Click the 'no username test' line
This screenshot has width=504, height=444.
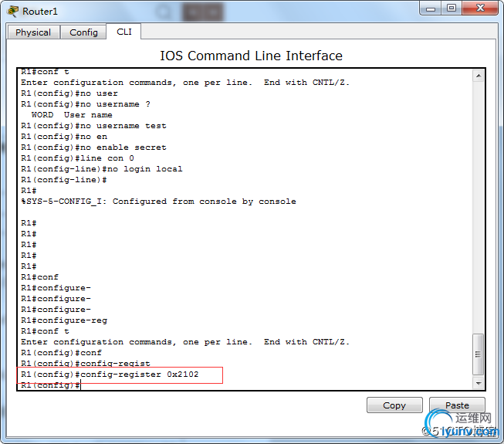(x=93, y=126)
